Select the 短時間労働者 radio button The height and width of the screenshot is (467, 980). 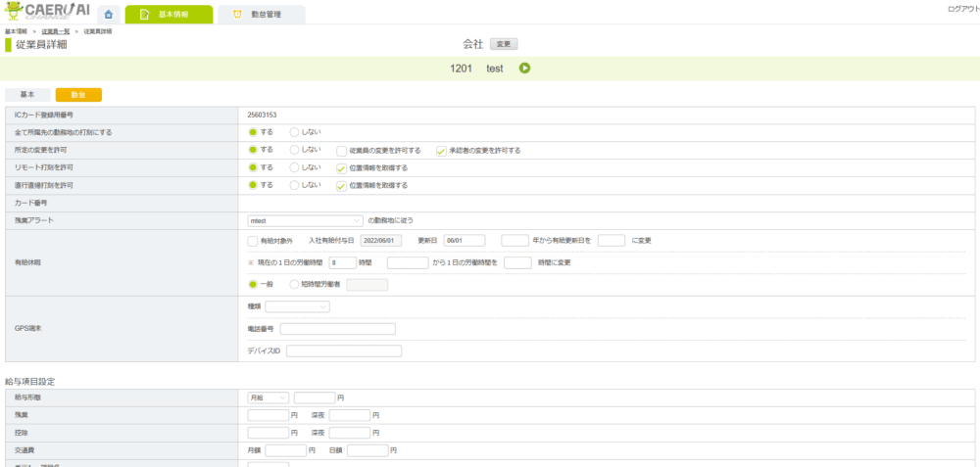[295, 285]
